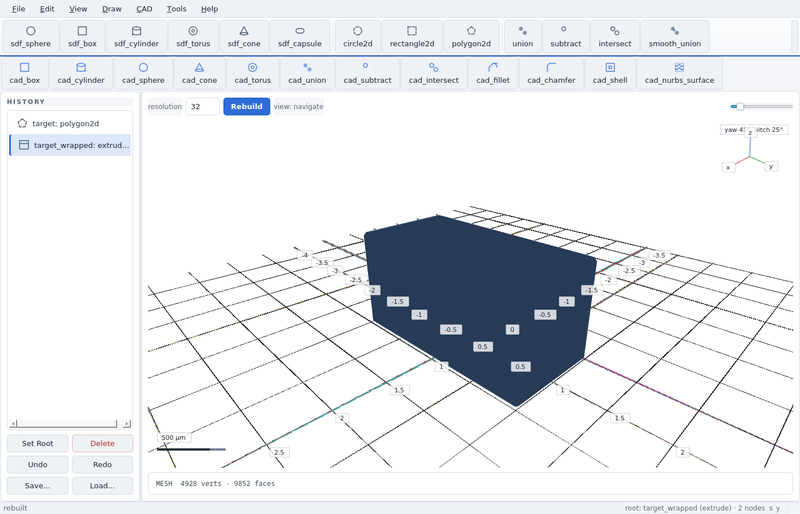Apply the subtract operation
This screenshot has height=514, width=800.
coord(565,37)
